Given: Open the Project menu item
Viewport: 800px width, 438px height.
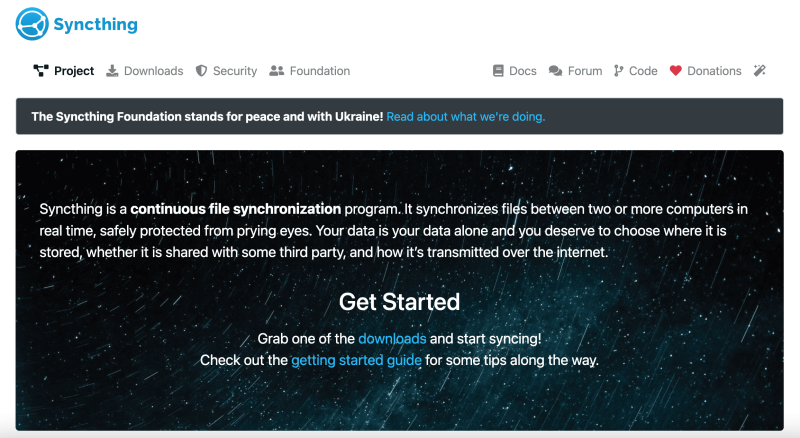Looking at the screenshot, I should (x=74, y=71).
